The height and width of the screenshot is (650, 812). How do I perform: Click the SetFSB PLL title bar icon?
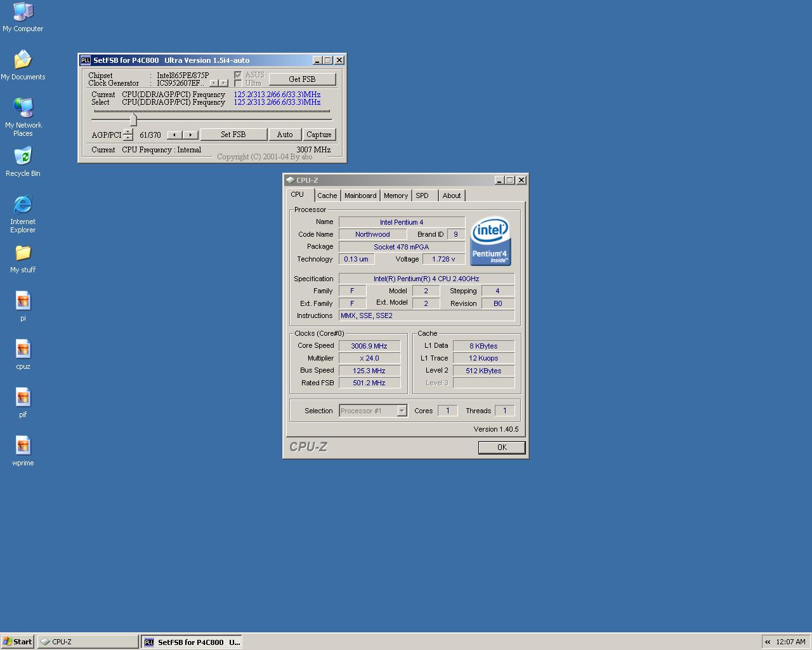[86, 60]
